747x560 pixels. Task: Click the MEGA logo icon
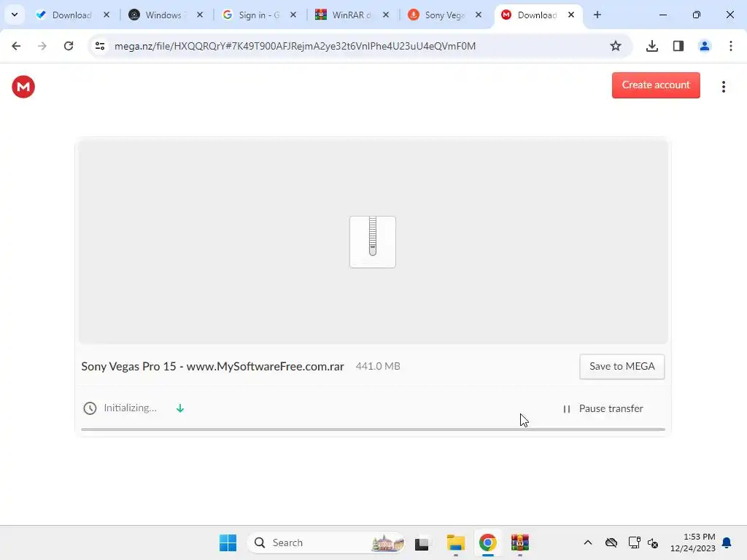point(23,87)
